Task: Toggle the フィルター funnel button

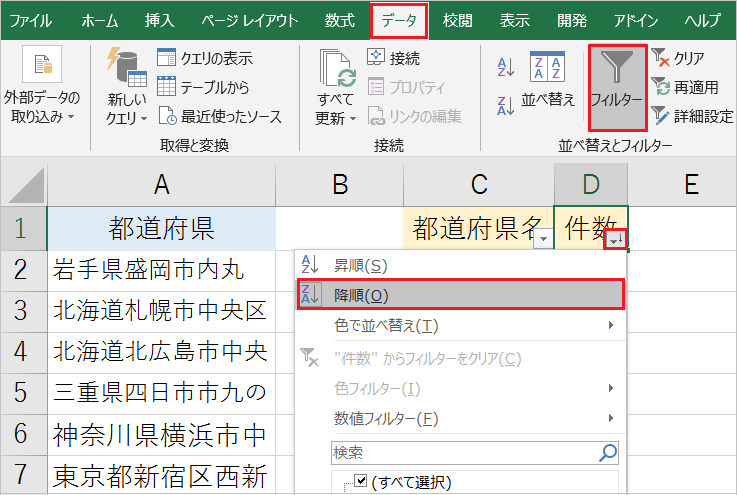Action: point(617,87)
